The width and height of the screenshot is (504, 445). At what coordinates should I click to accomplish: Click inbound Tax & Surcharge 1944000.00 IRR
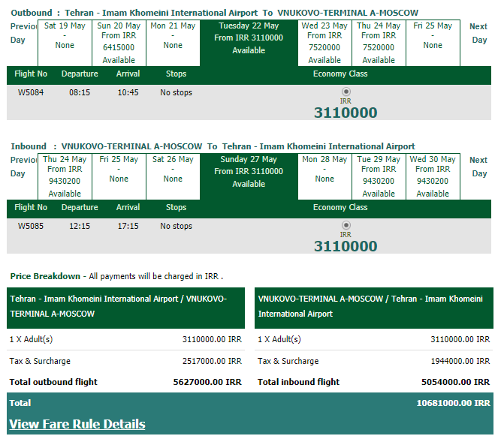coord(460,361)
